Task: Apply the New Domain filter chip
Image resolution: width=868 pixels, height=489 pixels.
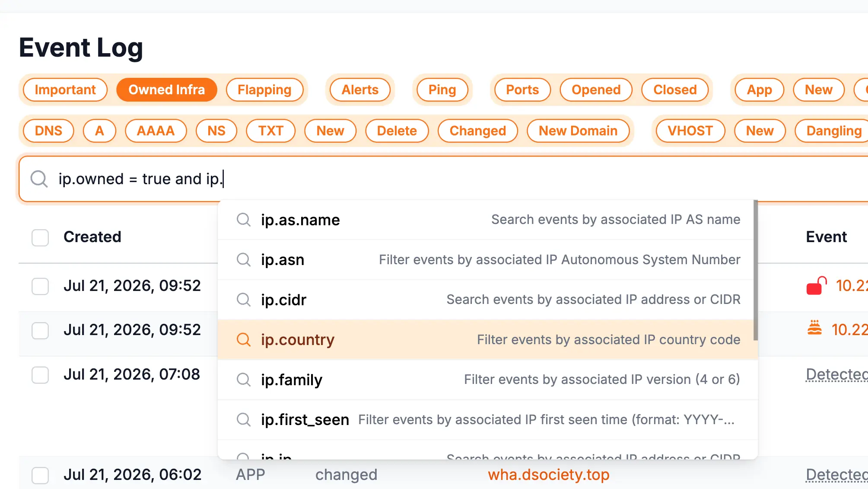Action: click(x=578, y=131)
